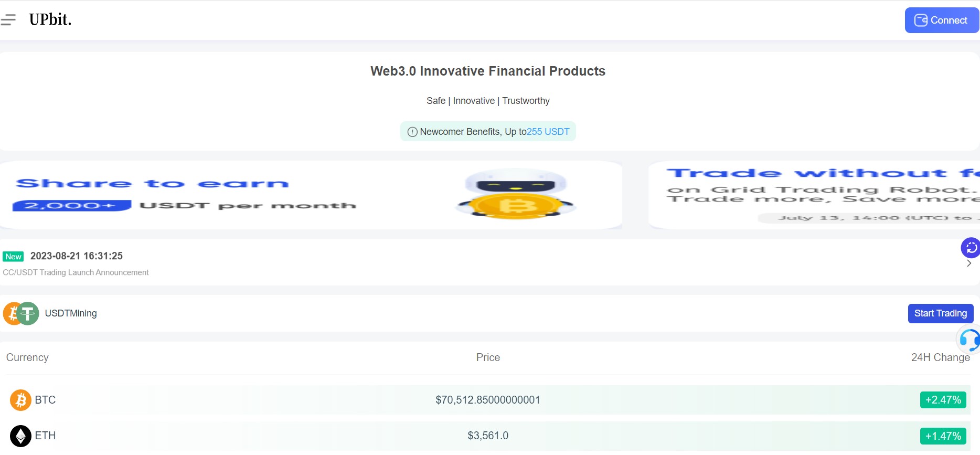Viewport: 980px width, 455px height.
Task: Click the Ethereum coin icon
Action: (x=20, y=436)
